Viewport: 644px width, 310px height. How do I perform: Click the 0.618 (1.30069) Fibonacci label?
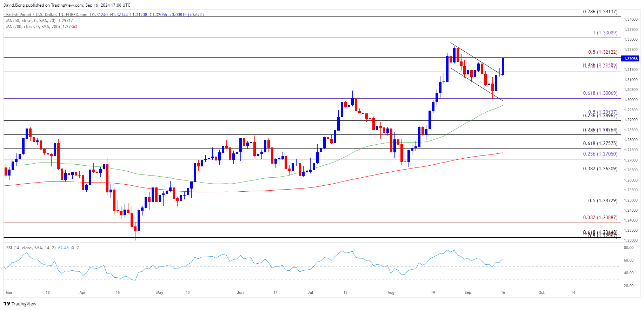(600, 93)
